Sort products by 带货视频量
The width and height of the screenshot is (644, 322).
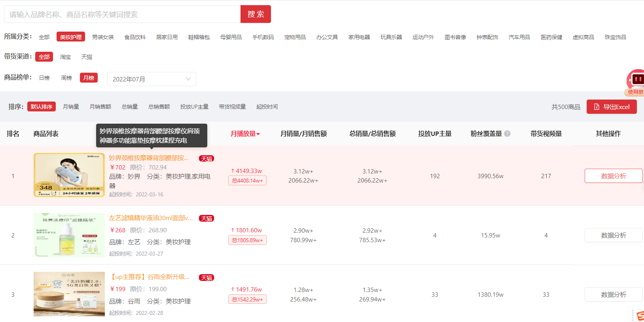coord(232,107)
